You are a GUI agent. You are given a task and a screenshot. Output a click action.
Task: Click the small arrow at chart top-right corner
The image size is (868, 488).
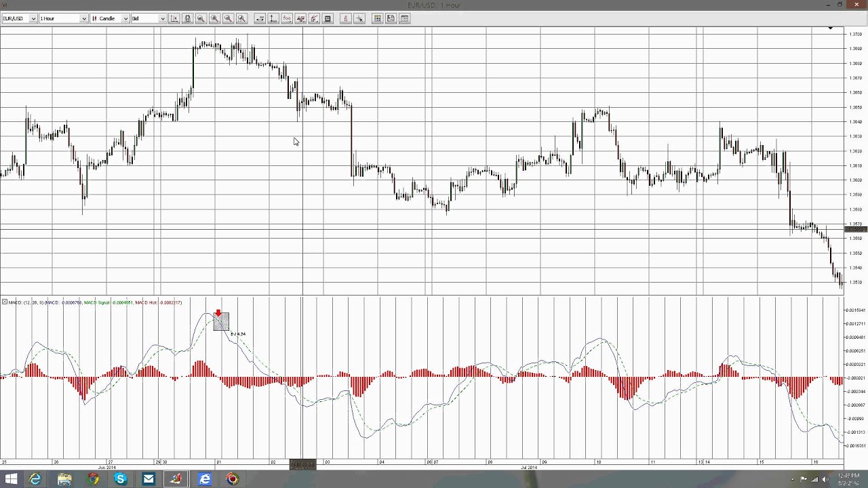click(831, 28)
